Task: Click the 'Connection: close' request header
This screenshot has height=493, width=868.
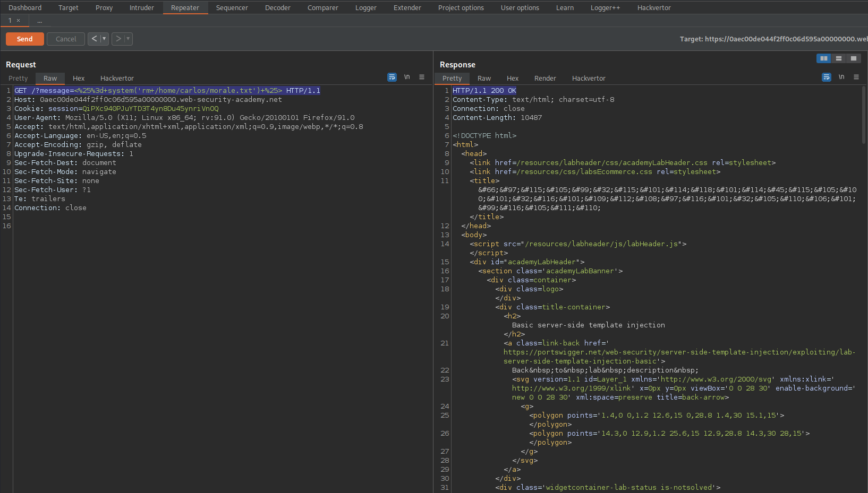Action: click(50, 207)
